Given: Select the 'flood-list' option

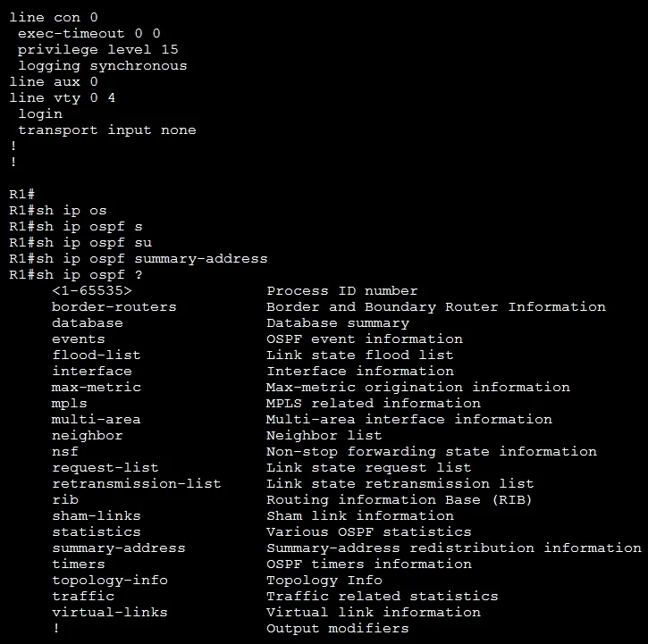Looking at the screenshot, I should [97, 355].
